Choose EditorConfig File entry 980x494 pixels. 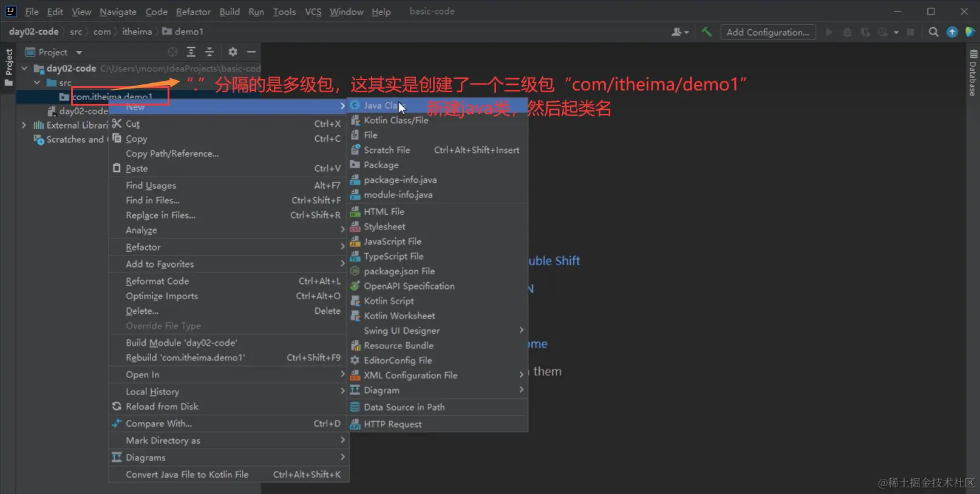[438, 360]
